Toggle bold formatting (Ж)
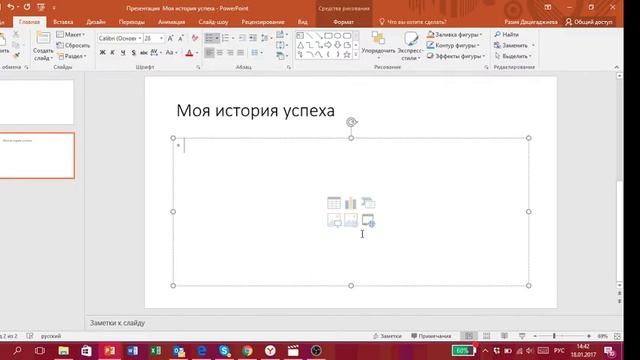Image resolution: width=640 pixels, height=360 pixels. point(102,53)
